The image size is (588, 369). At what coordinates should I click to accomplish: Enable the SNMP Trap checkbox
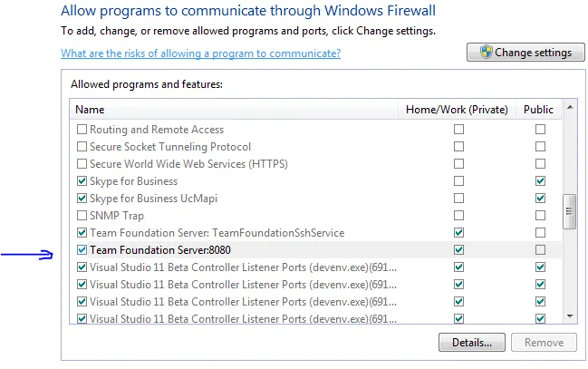[82, 216]
